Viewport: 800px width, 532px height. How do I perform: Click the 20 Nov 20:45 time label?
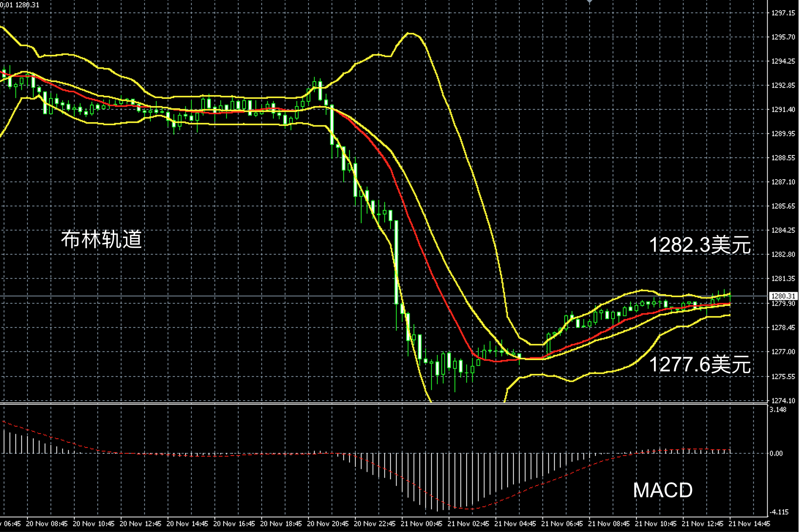pos(328,524)
